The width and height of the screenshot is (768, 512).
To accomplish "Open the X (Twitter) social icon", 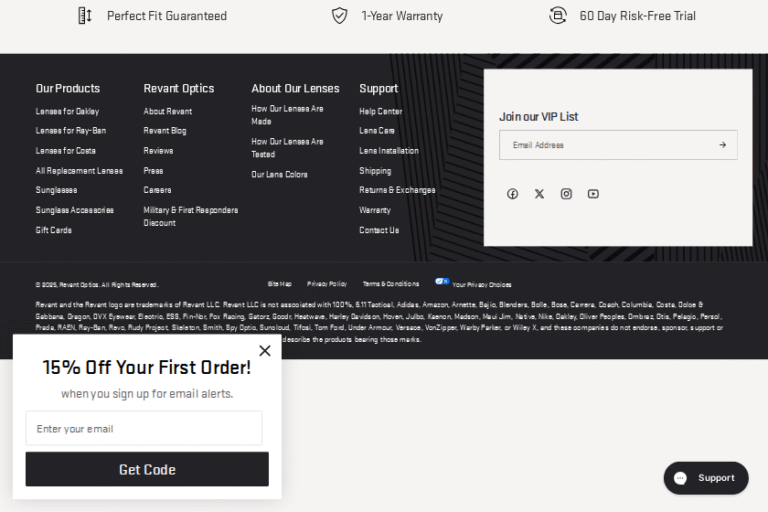I will coord(539,194).
